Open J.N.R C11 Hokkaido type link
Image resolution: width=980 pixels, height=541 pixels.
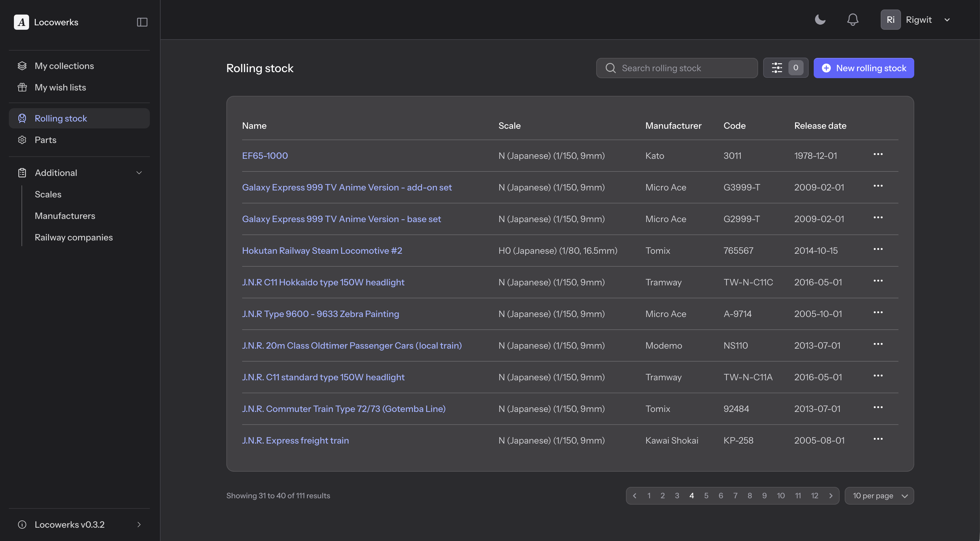point(323,282)
